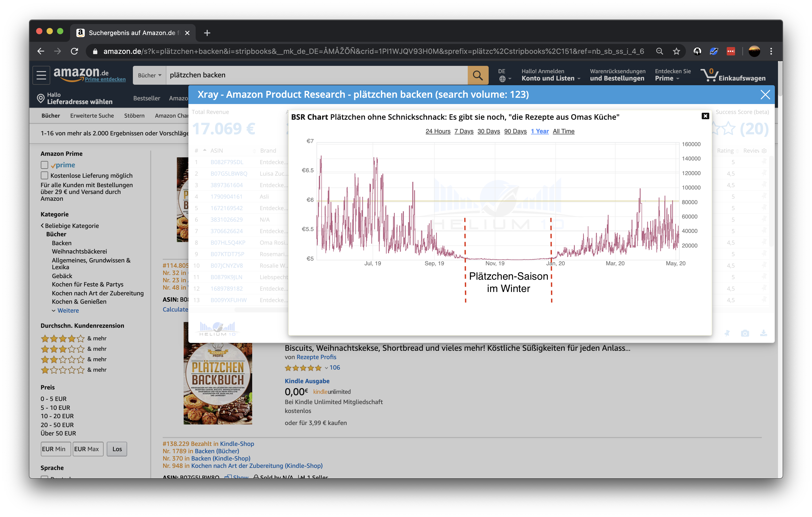Screen dimensions: 812x517
Task: Open the Einkaufswagen cart icon
Action: [x=709, y=75]
